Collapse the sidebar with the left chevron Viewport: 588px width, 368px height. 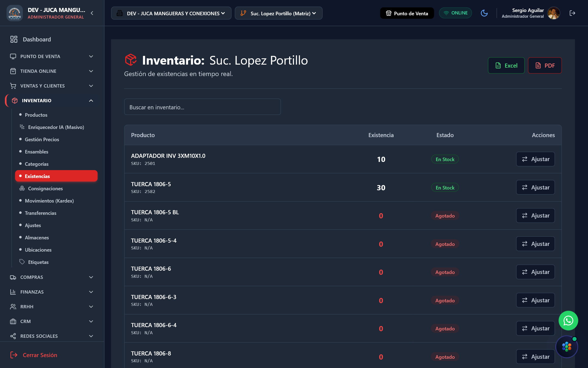tap(92, 13)
